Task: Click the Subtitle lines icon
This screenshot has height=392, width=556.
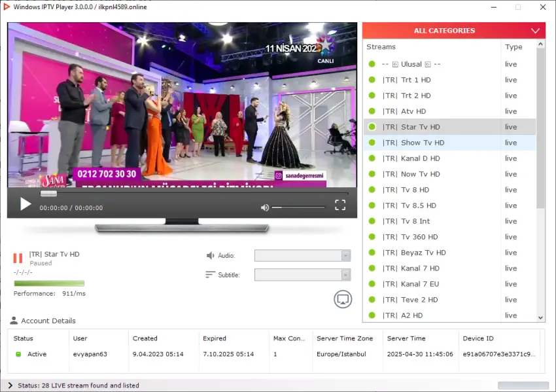Action: (210, 275)
